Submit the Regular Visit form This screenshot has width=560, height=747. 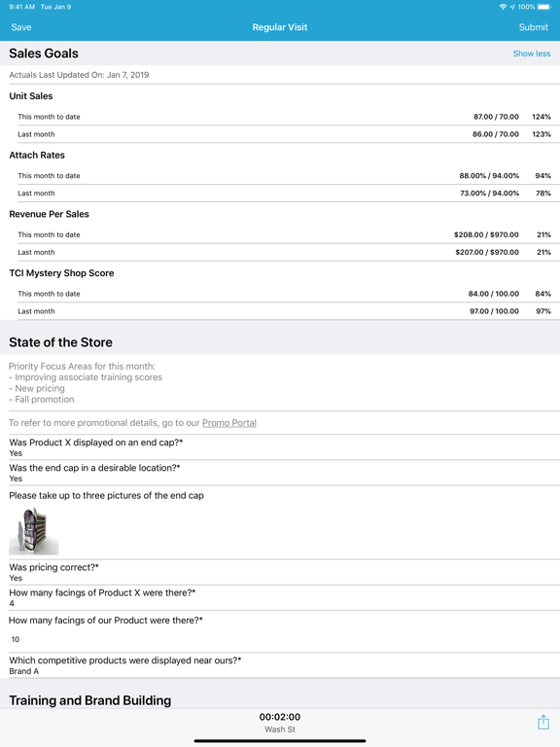[534, 27]
